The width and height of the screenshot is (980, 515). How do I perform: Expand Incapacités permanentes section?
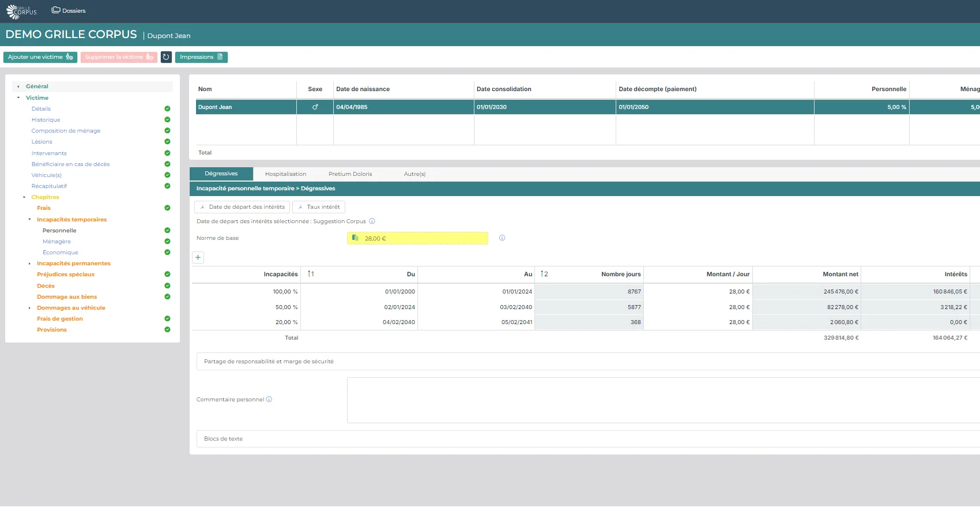tap(29, 264)
